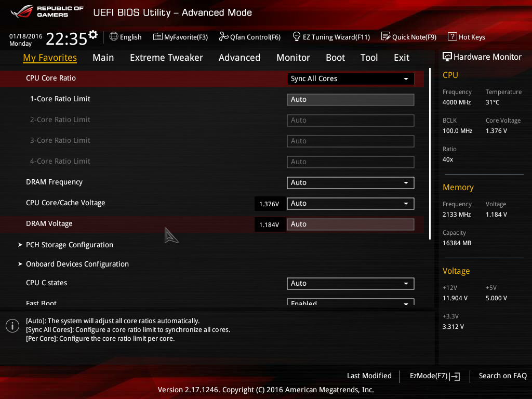Click the settings gear next to the clock
The width and height of the screenshot is (532, 399).
tap(93, 35)
